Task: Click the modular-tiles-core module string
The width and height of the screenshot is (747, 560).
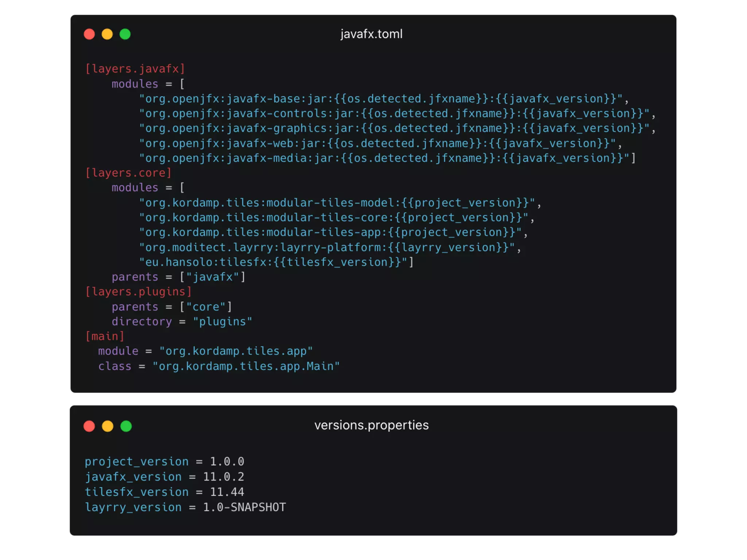Action: tap(333, 218)
